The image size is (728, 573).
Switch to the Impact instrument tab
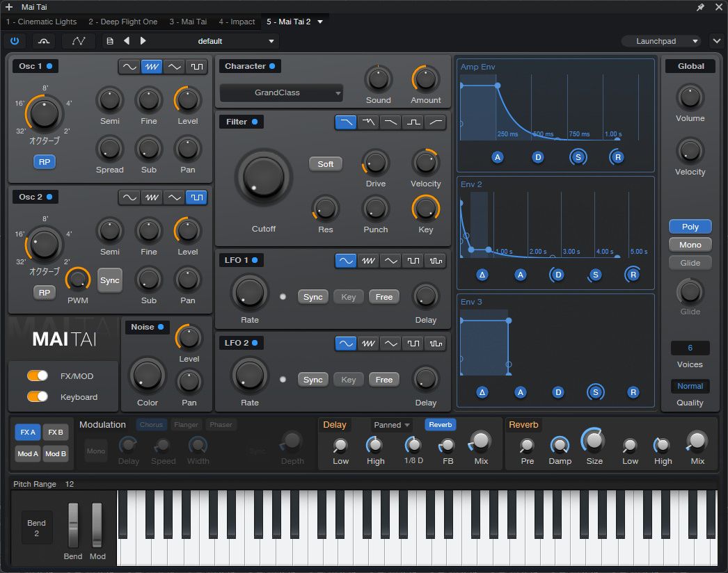[x=237, y=22]
